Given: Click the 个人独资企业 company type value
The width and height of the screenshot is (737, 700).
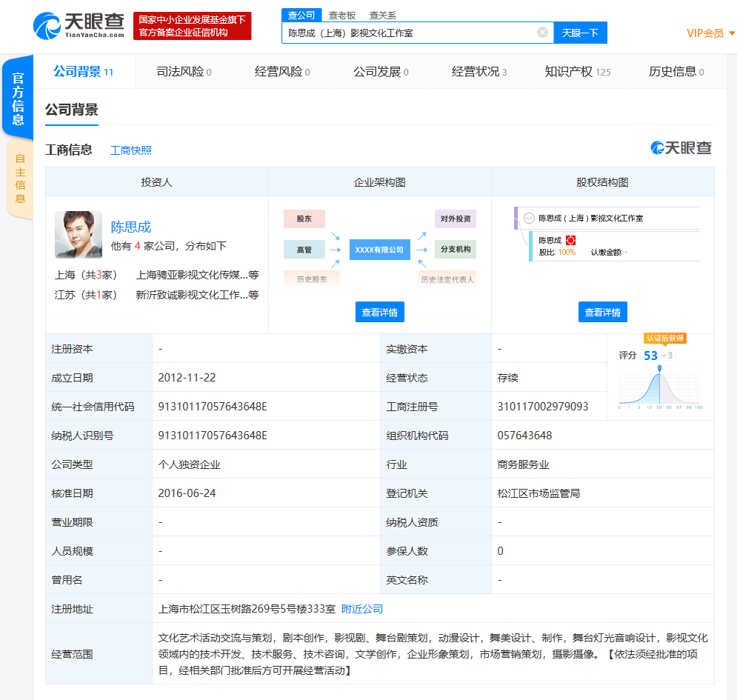Looking at the screenshot, I should coord(189,464).
